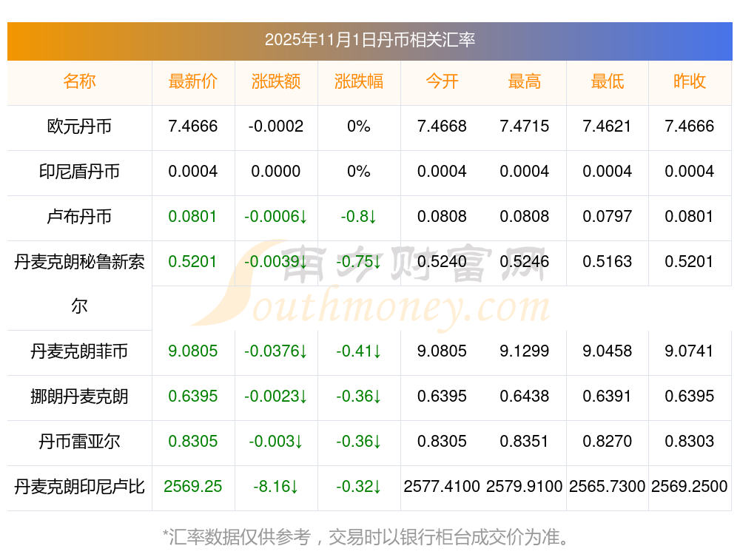Screen dimensions: 740x560
Task: Select the 涨跌额 column header
Action: 276,81
